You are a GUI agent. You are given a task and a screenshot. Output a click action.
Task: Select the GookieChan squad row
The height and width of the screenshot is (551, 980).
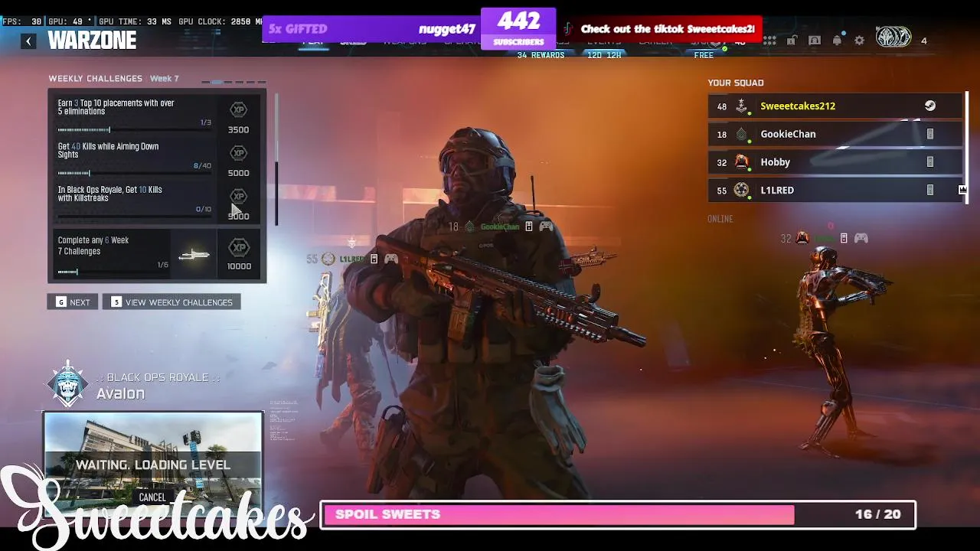pos(835,134)
